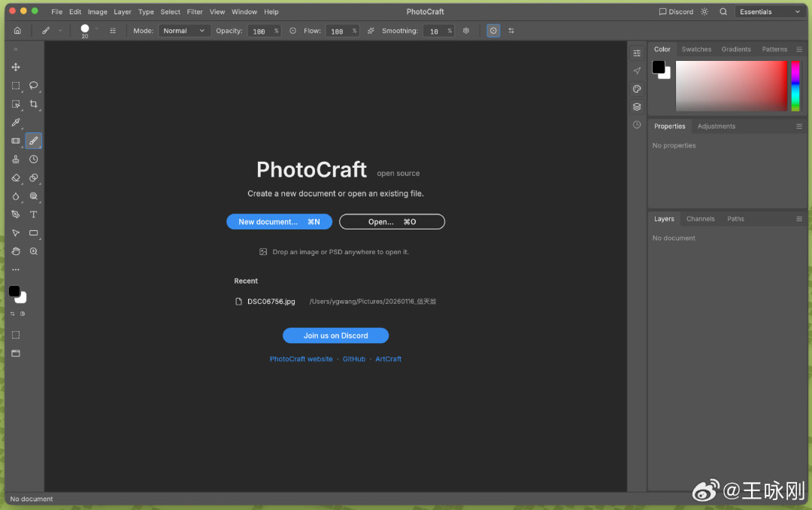The height and width of the screenshot is (510, 812).
Task: Click the hue spectrum strip in Color panel
Action: (795, 86)
